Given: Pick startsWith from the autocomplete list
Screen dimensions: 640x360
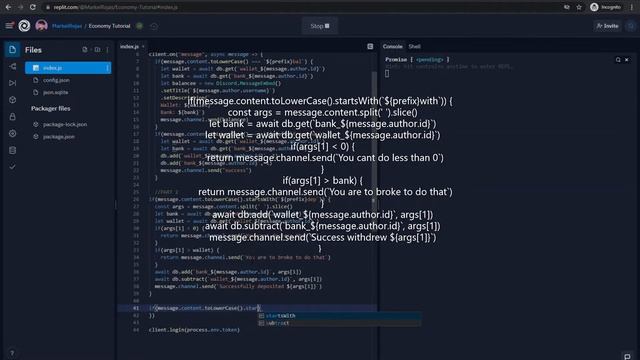Looking at the screenshot, I should click(x=339, y=316).
